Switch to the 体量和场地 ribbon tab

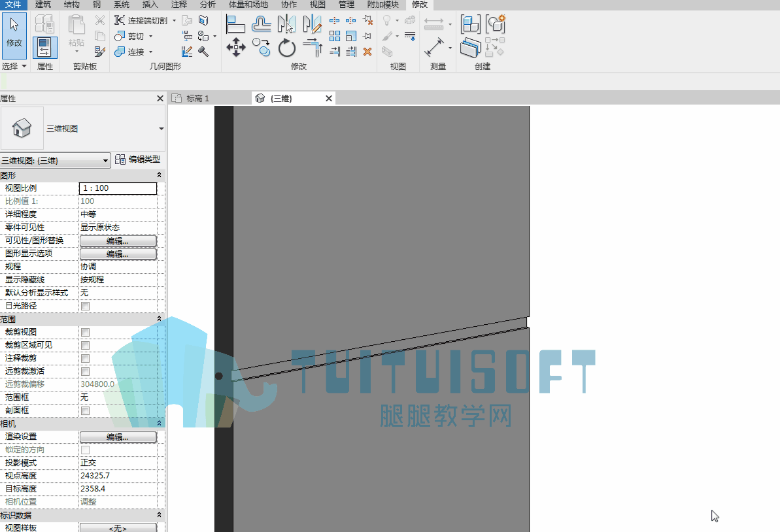(248, 5)
